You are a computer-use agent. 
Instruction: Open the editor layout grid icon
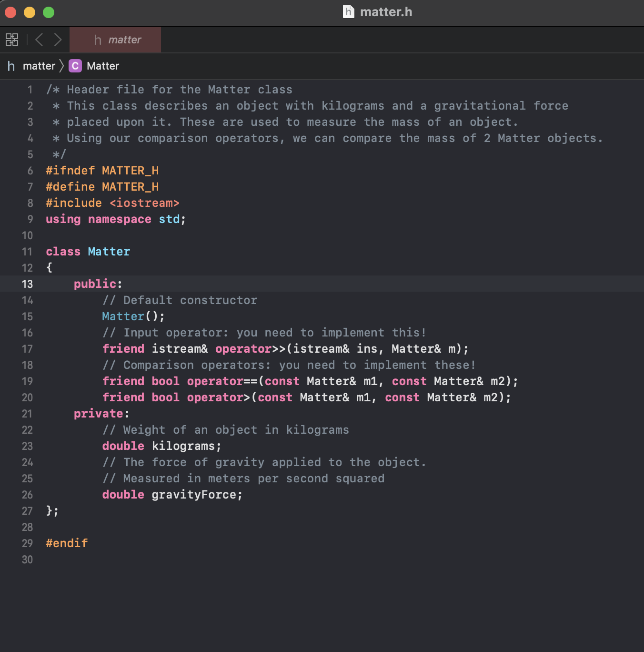pos(12,40)
